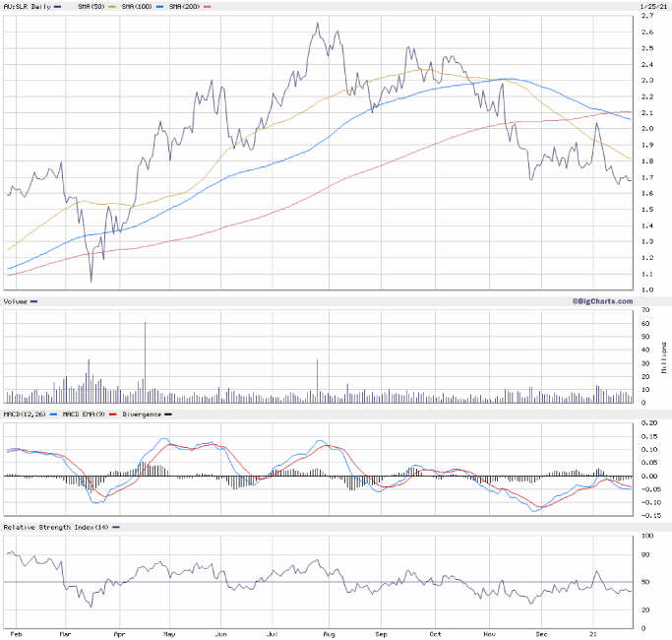Open the BigCharts copyright link
The image size is (672, 640).
point(597,299)
